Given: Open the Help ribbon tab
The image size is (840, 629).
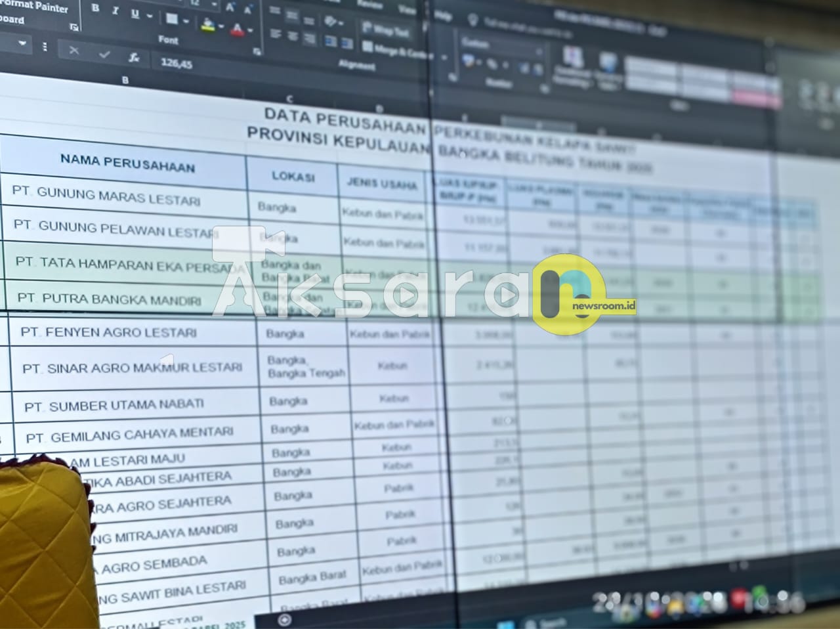Looking at the screenshot, I should click(442, 16).
